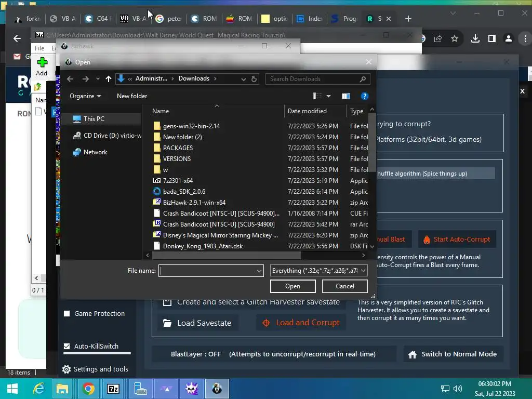
Task: Open Chrome profile icon
Action: [x=508, y=38]
